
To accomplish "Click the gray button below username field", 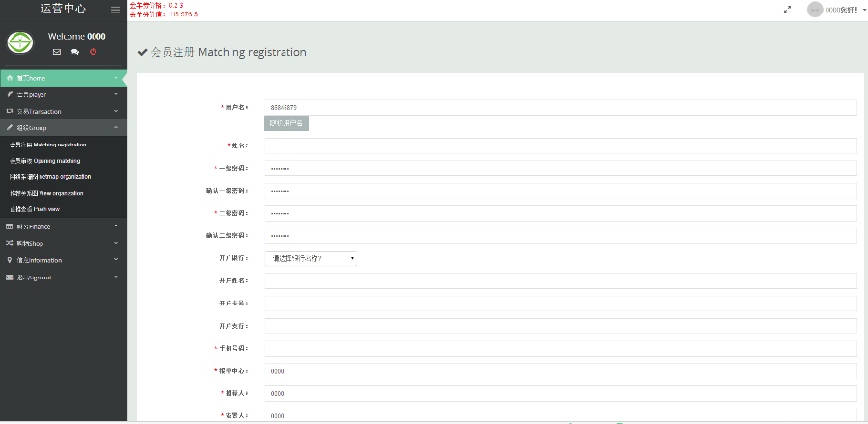I will coord(286,124).
